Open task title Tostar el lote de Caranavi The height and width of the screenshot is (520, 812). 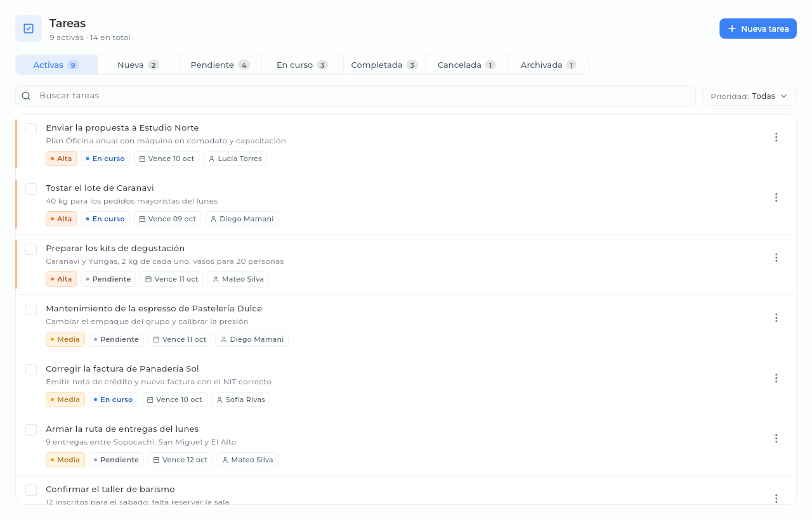(100, 188)
